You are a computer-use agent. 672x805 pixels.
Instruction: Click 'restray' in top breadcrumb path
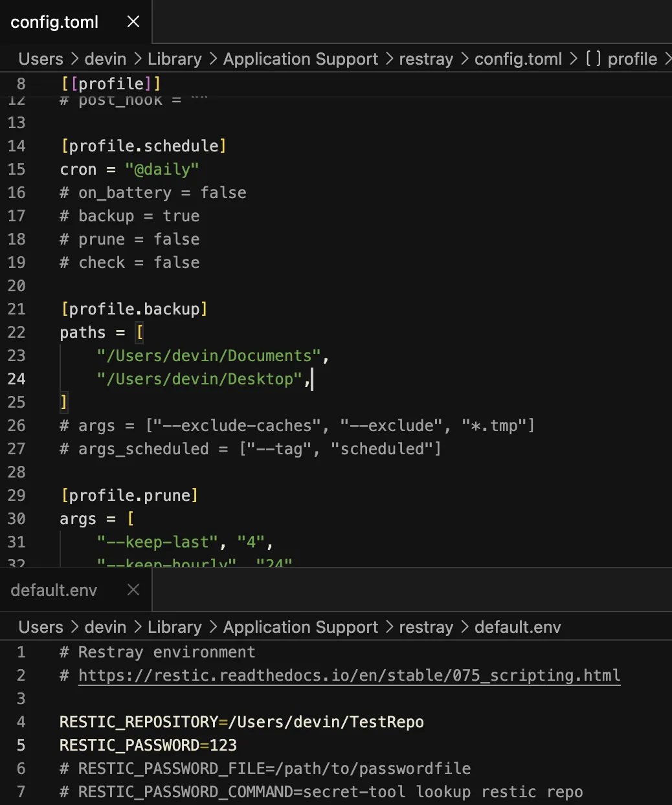coord(426,59)
